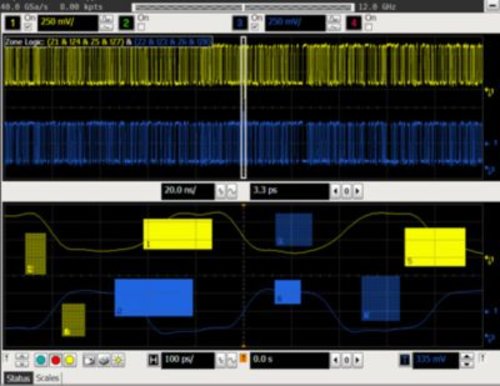Click the horizontal H icon
The width and height of the screenshot is (500, 386).
coord(153,360)
